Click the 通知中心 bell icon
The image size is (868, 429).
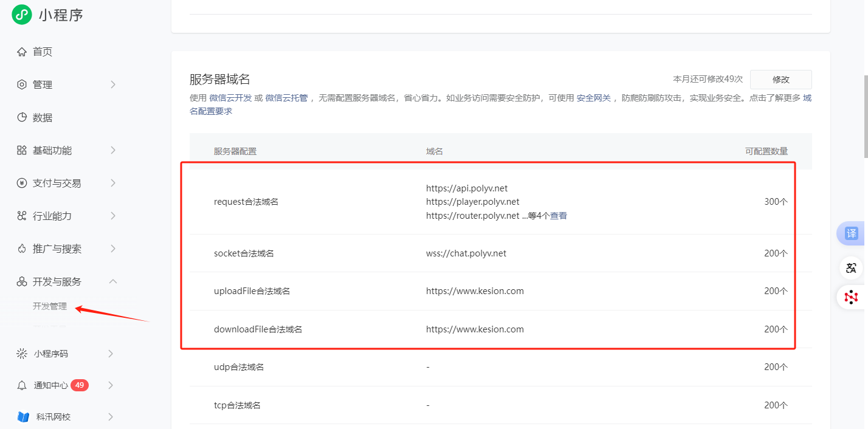[x=22, y=385]
